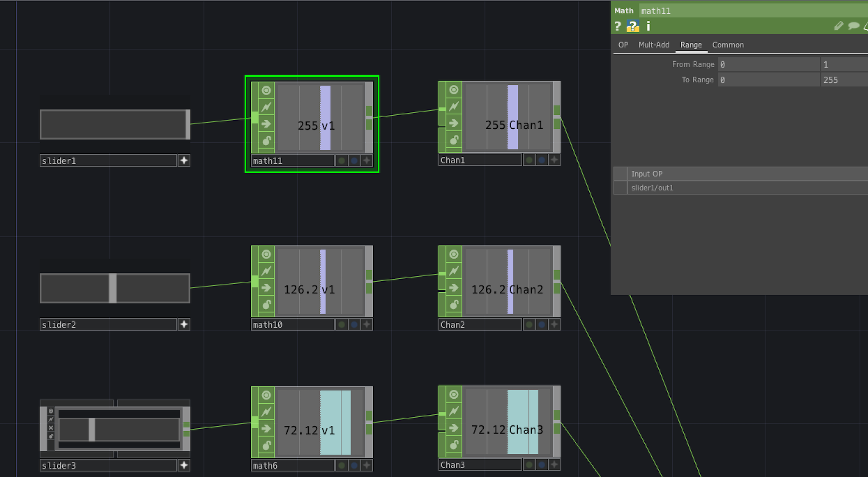Expand slider1 using its plus button
Screen dimensions: 868x477
tap(184, 160)
